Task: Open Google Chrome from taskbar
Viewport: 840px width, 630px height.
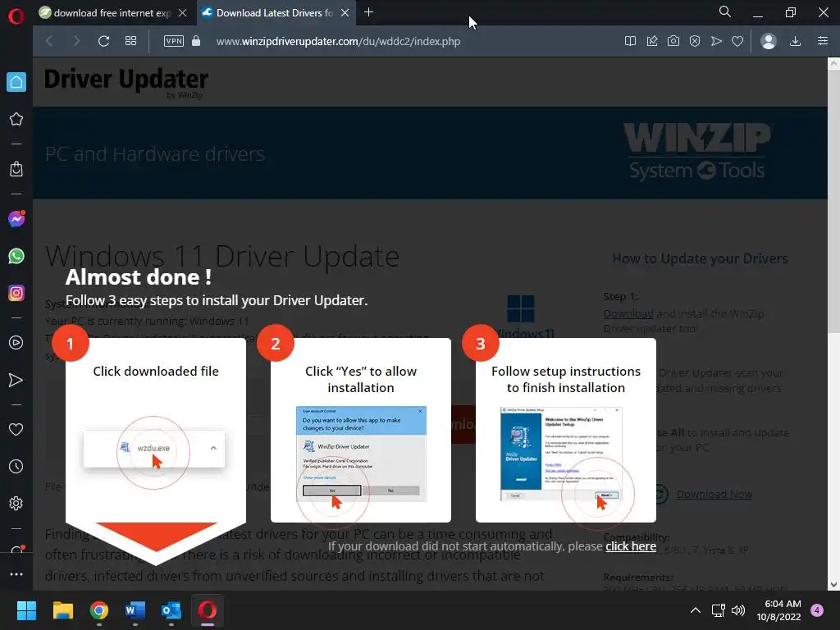Action: pos(99,610)
